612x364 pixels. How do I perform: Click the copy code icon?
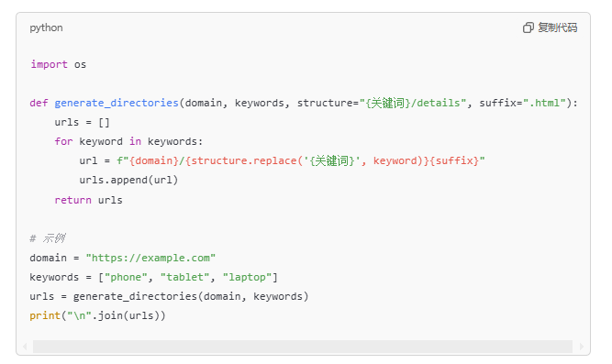(x=529, y=28)
